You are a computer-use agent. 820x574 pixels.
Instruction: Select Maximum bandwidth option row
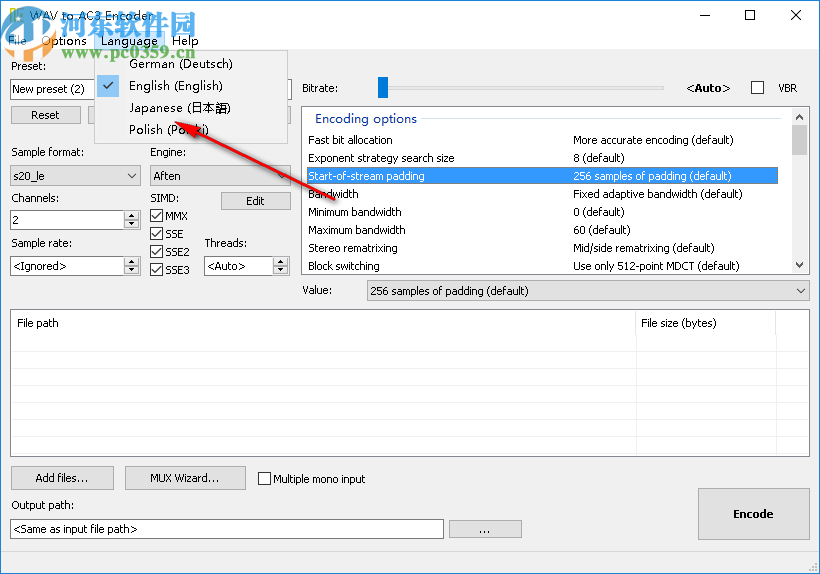click(x=542, y=230)
